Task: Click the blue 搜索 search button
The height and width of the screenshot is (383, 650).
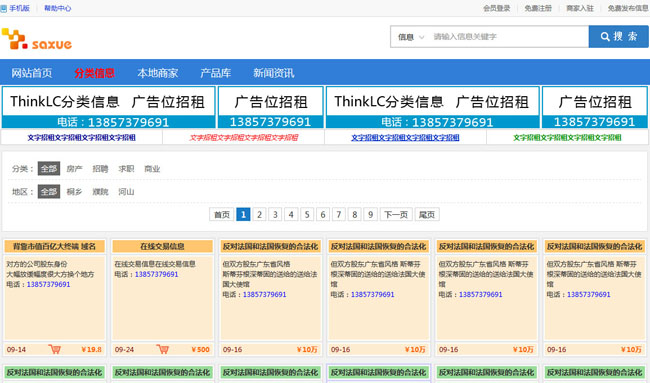Action: [618, 36]
